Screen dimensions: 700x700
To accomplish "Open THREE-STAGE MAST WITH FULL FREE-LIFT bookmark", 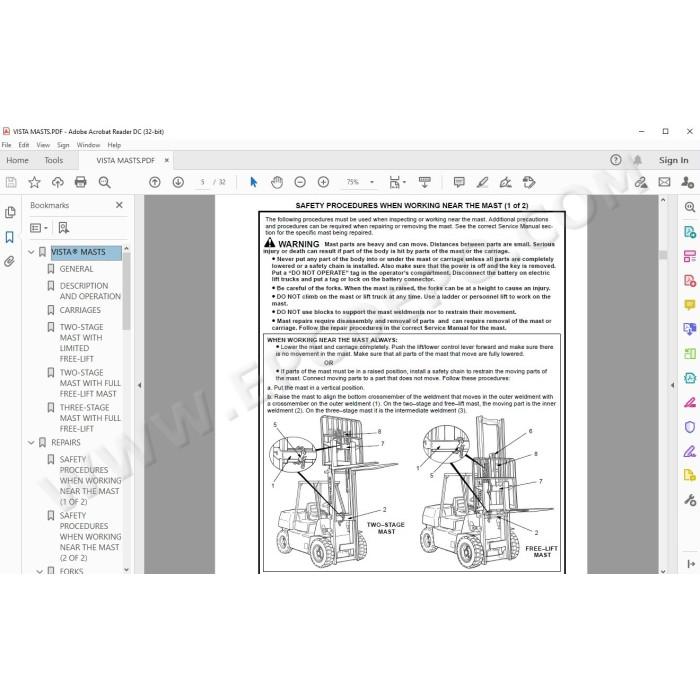I will click(x=90, y=418).
